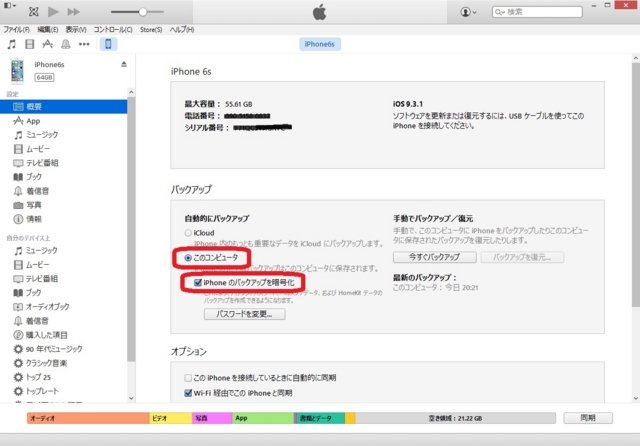Adjust the volume slider knob
The height and width of the screenshot is (446, 640).
(x=142, y=12)
